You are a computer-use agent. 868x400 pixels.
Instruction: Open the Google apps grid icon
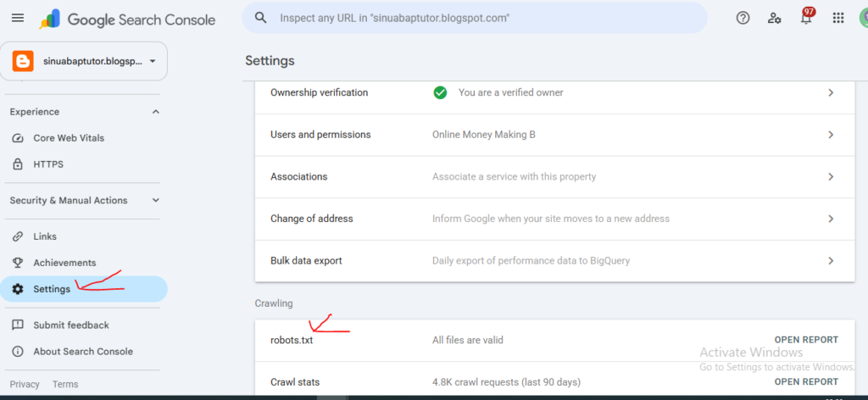(838, 18)
